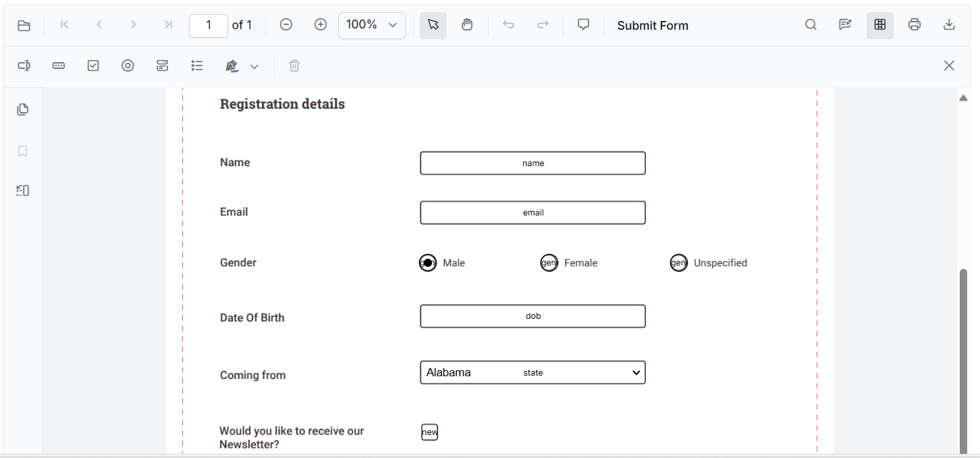Add a Textbox form field

click(24, 66)
